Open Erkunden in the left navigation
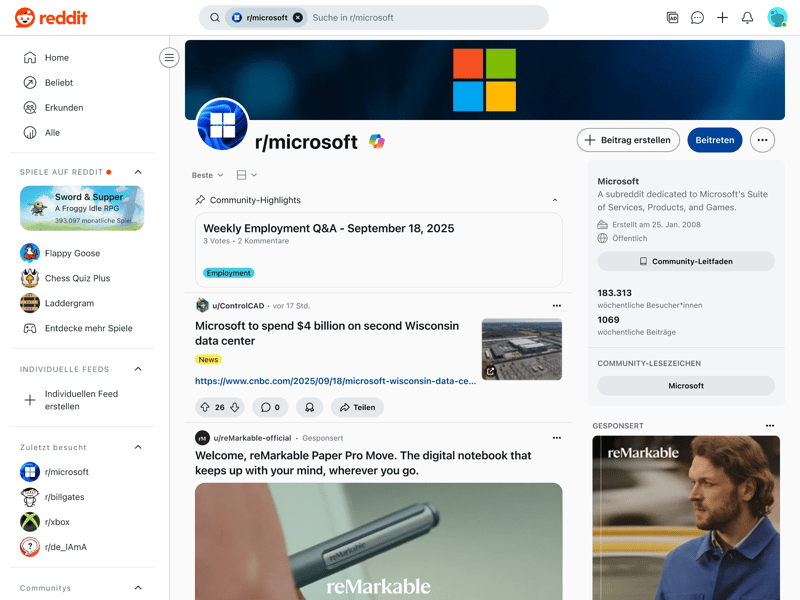Screen dimensions: 800x600 coord(63,108)
